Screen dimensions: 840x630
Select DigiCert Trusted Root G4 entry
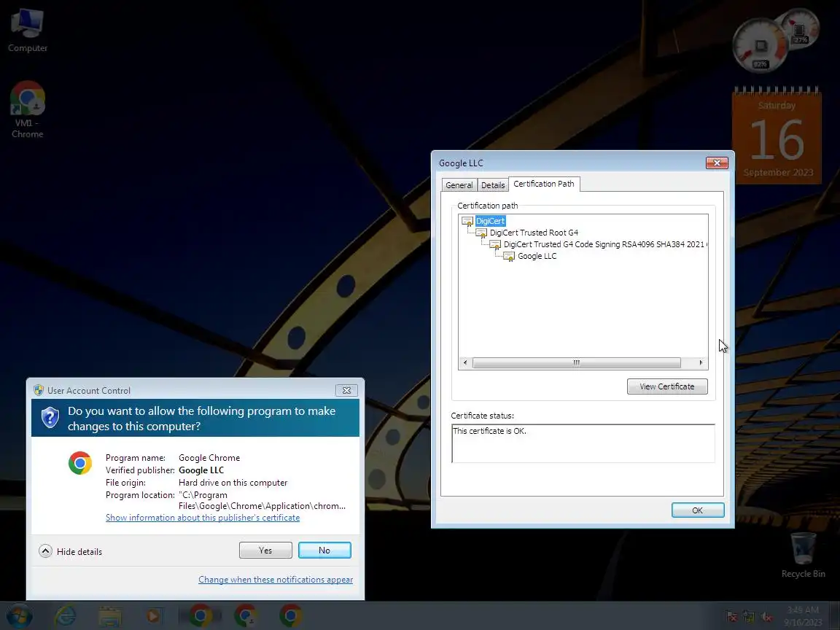point(534,233)
